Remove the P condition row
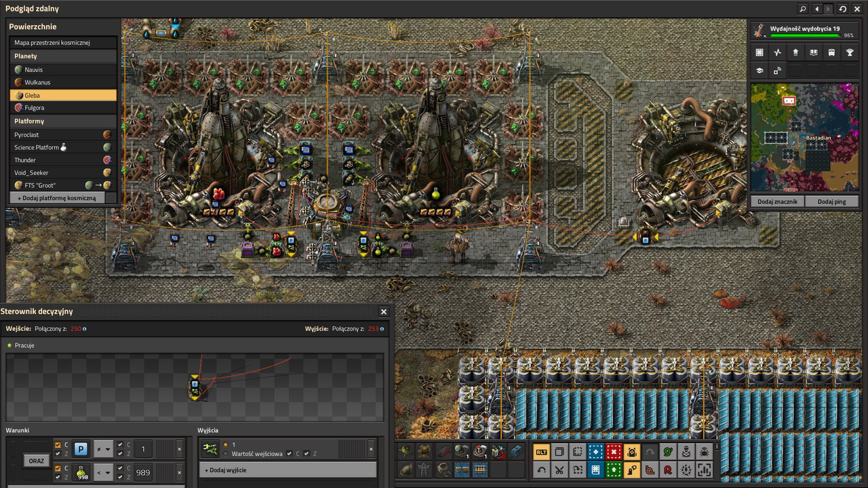 (179, 449)
